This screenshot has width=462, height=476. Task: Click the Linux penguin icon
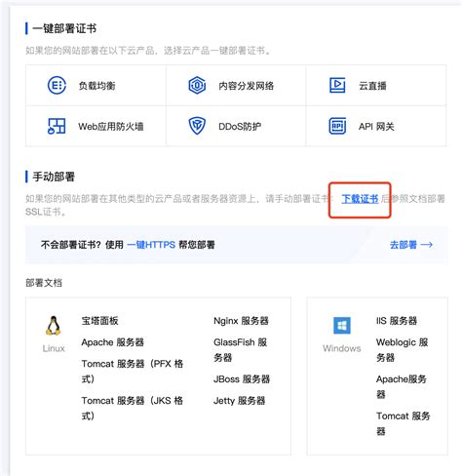tap(54, 326)
